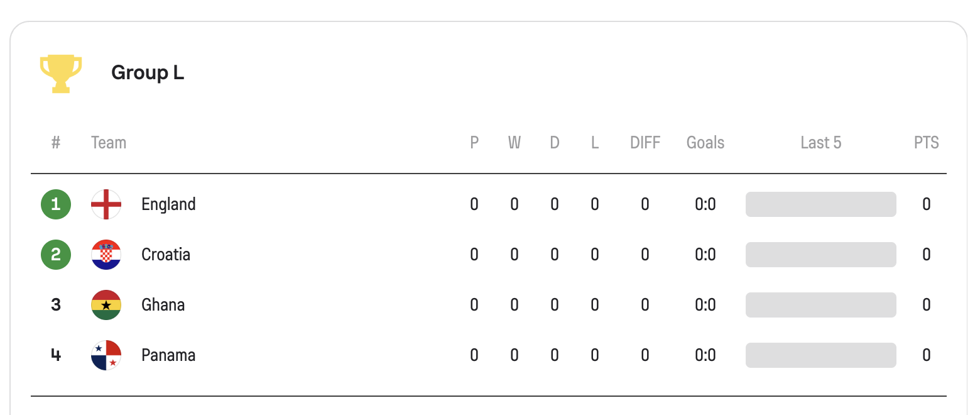The image size is (980, 415).
Task: Click the Goals column header
Action: pyautogui.click(x=705, y=143)
